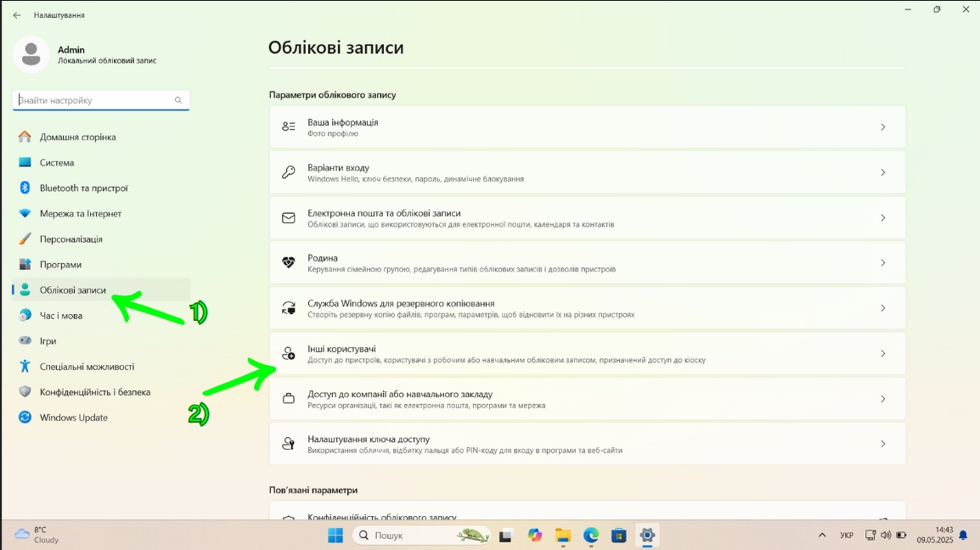Expand the Ваша інформація row chevron
Screen dimensions: 980x550
(x=882, y=127)
